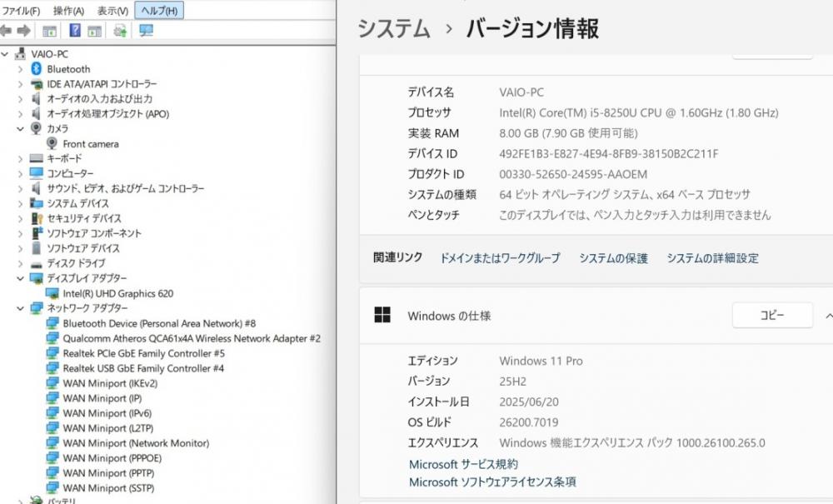Click the forward arrow toolbar icon
The image size is (833, 504).
[23, 31]
